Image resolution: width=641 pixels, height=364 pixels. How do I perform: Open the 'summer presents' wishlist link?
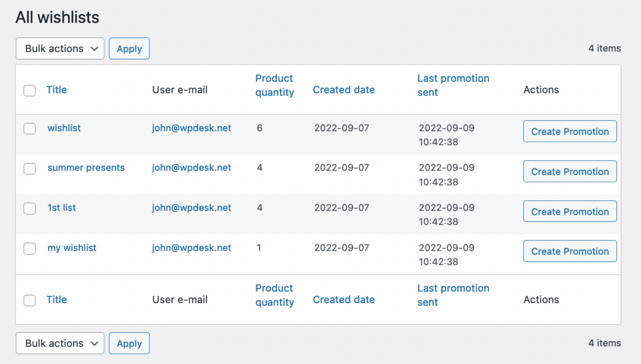tap(86, 167)
